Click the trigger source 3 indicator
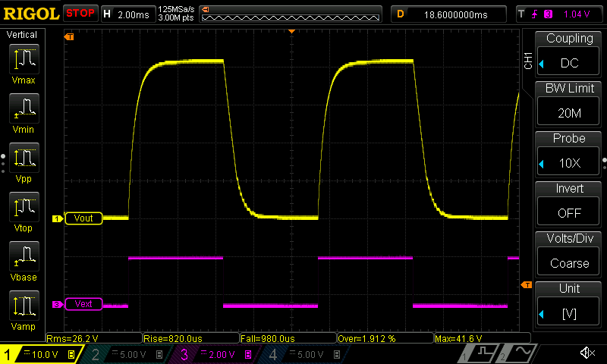This screenshot has height=364, width=607. click(548, 14)
